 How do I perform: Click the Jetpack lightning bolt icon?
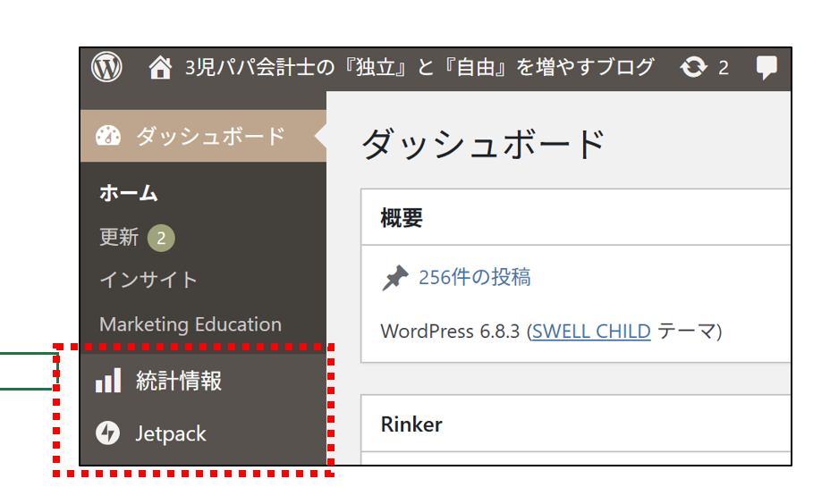point(107,434)
